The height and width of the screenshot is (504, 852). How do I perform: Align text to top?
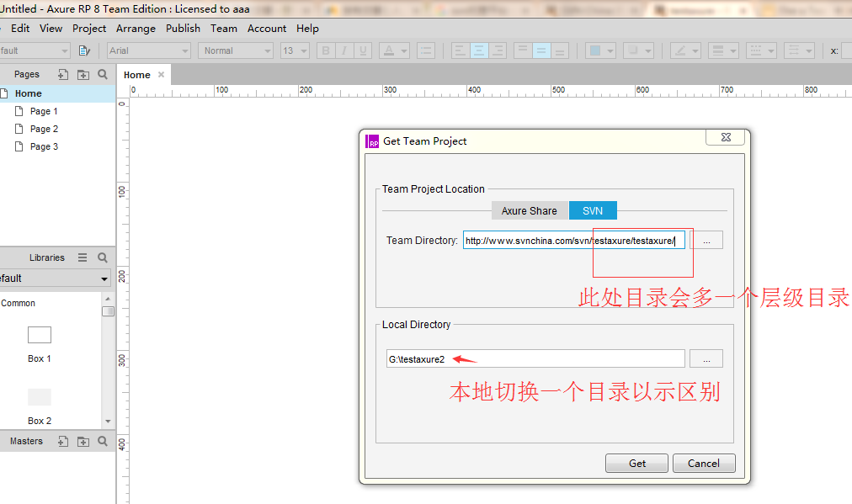coord(523,50)
